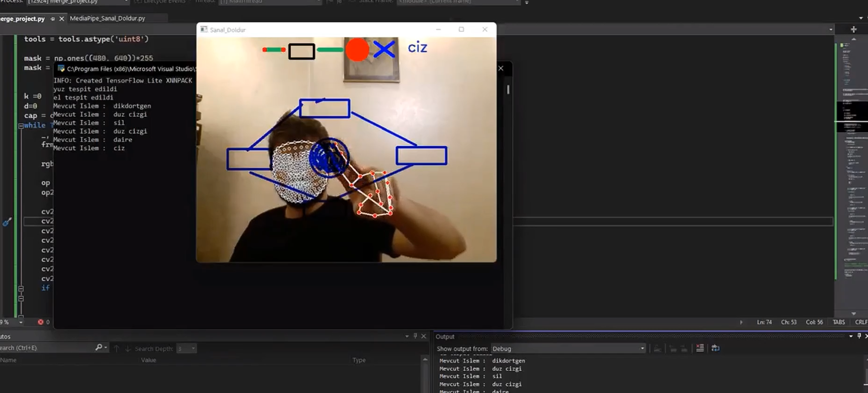Screen dimensions: 868x393
Task: Toggle word wrap in Output panel
Action: pos(715,348)
